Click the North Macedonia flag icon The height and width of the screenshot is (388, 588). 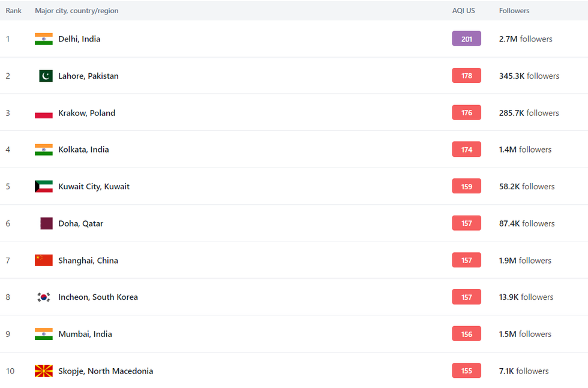44,371
